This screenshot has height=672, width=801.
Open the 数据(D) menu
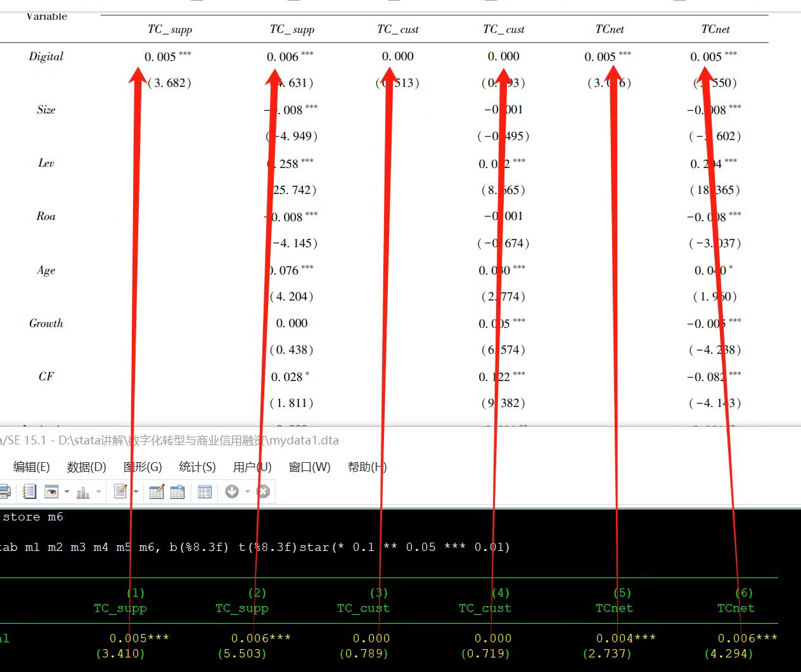tap(87, 467)
